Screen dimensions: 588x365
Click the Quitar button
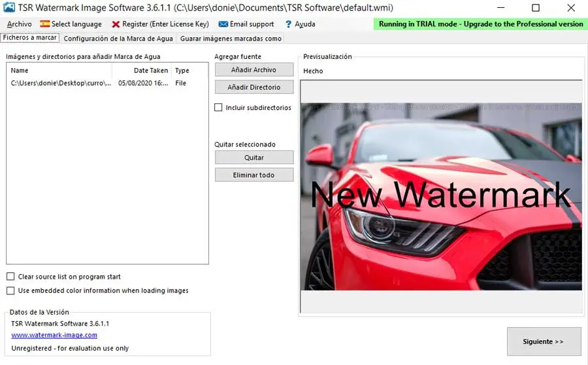pos(254,158)
